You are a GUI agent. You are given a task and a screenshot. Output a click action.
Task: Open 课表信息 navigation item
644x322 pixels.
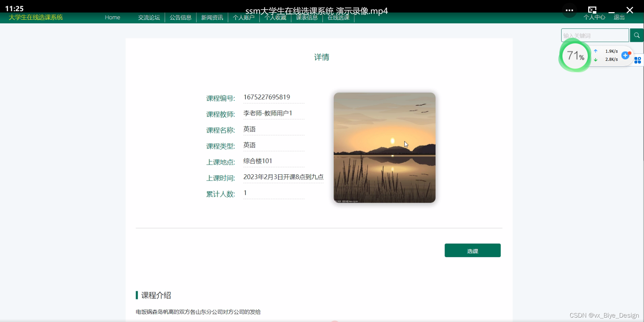click(307, 18)
